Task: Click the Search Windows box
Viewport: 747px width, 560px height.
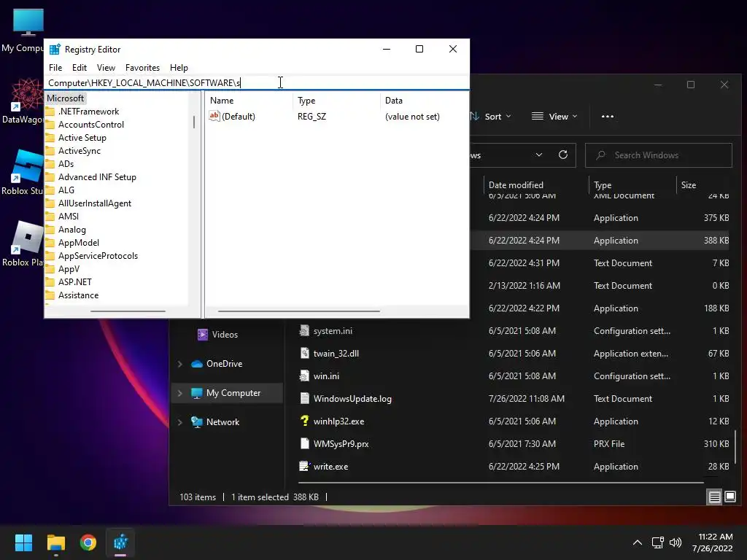Action: [659, 155]
